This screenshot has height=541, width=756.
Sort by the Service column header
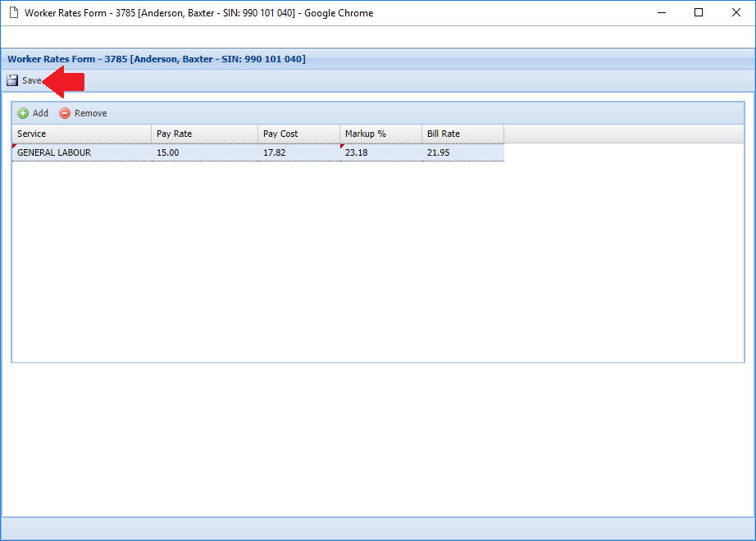pyautogui.click(x=81, y=134)
